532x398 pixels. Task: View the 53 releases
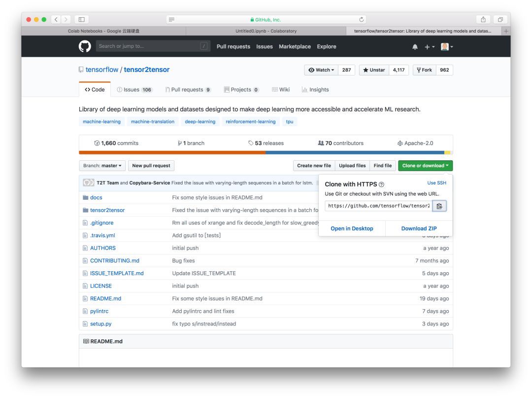coord(266,144)
